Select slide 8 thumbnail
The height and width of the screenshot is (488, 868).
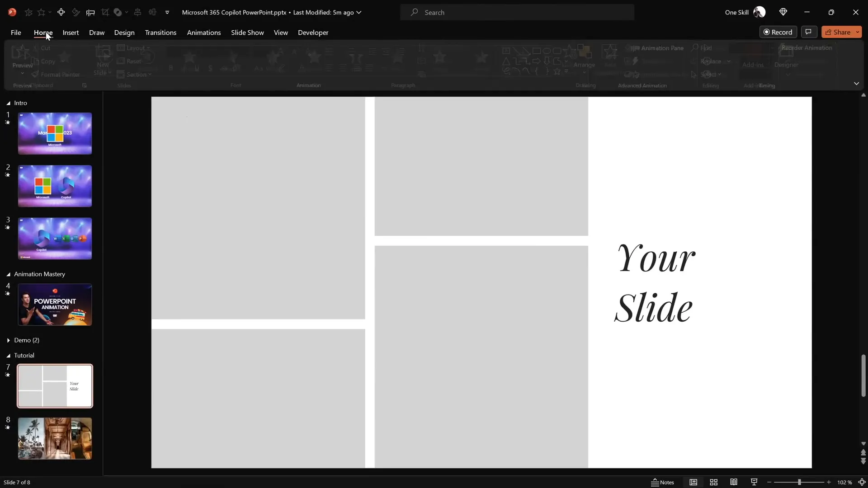click(55, 438)
